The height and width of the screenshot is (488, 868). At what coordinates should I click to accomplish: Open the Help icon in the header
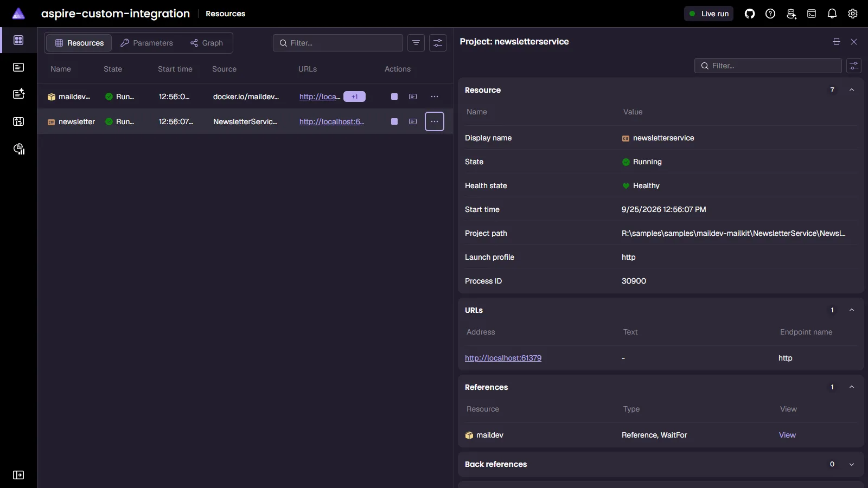770,14
